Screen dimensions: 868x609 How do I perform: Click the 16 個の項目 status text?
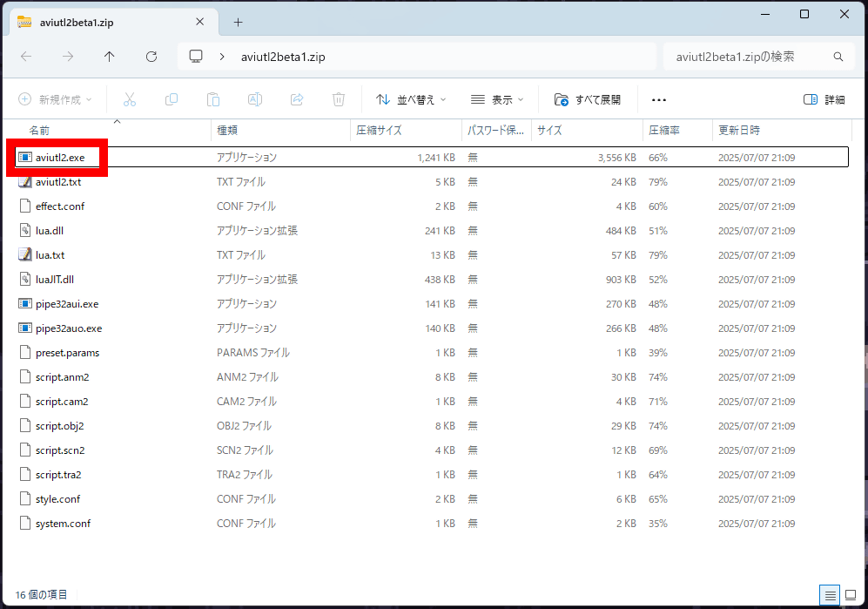(x=41, y=594)
